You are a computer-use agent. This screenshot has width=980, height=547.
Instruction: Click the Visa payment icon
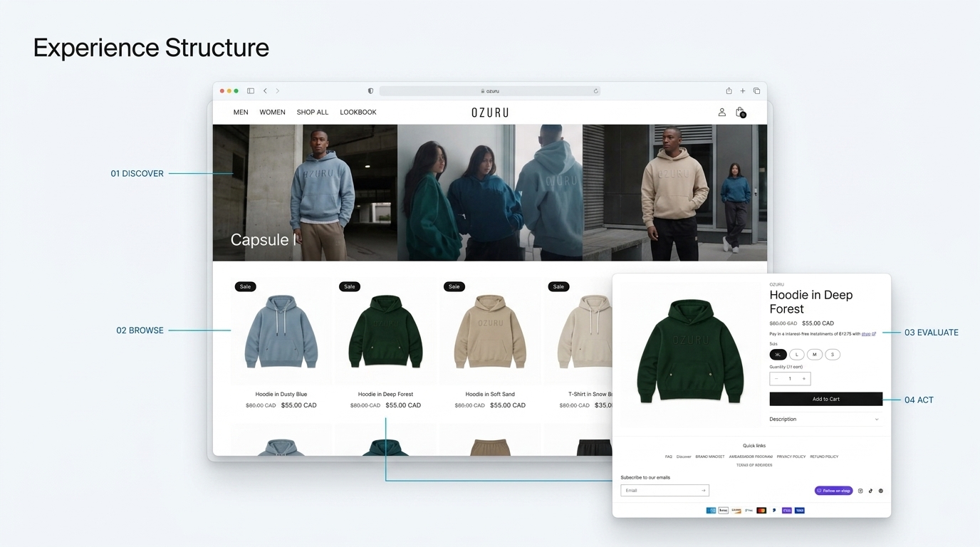pos(800,511)
